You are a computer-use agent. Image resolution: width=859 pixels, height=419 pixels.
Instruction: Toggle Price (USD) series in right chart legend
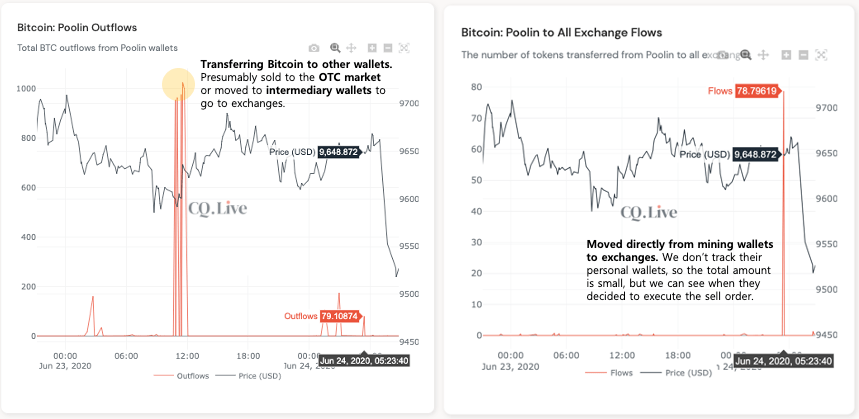[687, 371]
